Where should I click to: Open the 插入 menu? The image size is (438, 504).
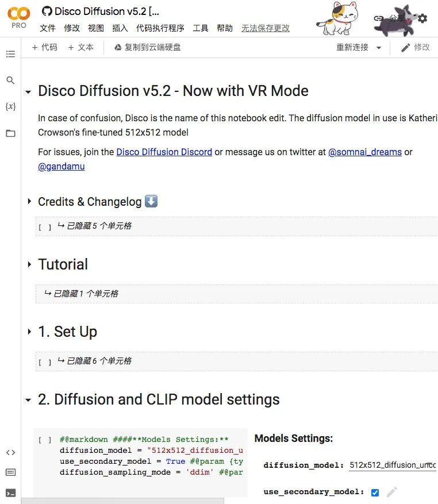pyautogui.click(x=120, y=28)
